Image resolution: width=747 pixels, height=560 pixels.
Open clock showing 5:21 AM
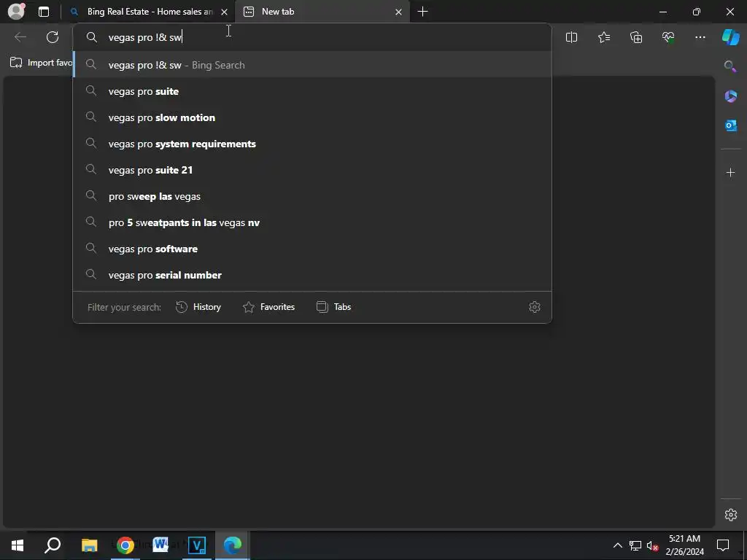click(x=684, y=545)
